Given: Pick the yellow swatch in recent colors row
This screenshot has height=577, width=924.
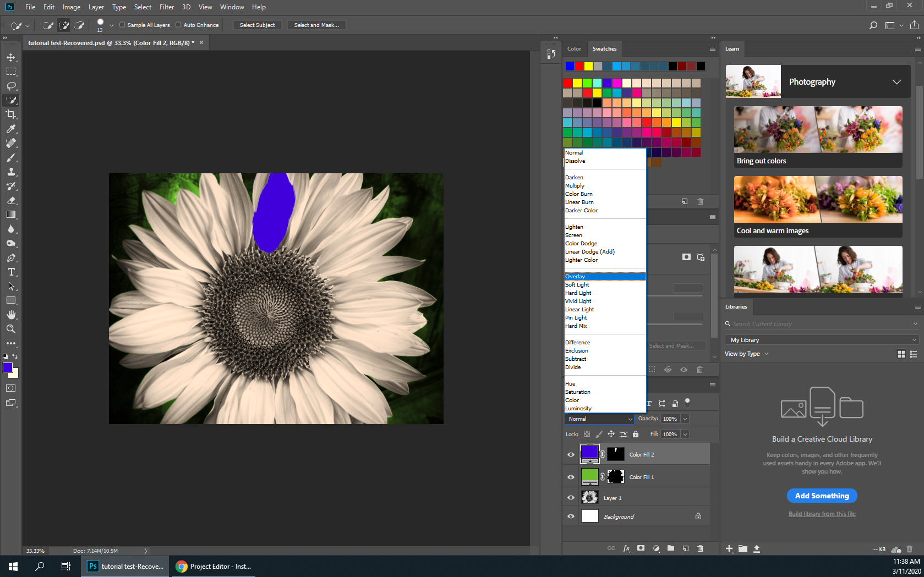Looking at the screenshot, I should pos(588,67).
